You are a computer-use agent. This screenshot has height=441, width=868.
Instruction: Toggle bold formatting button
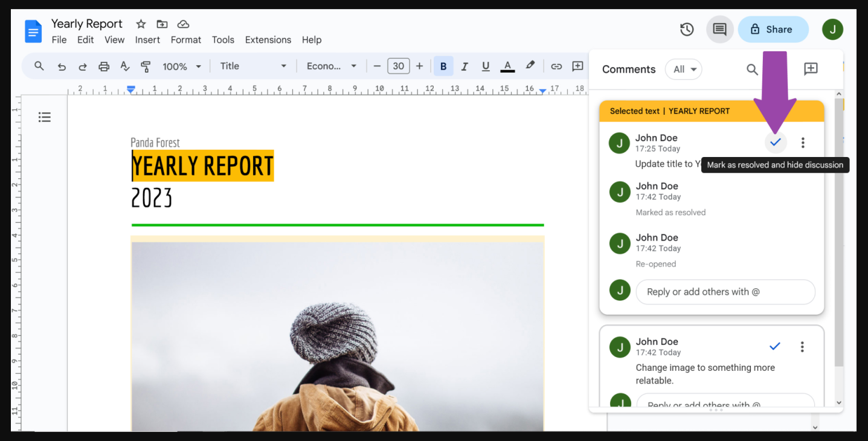coord(443,66)
